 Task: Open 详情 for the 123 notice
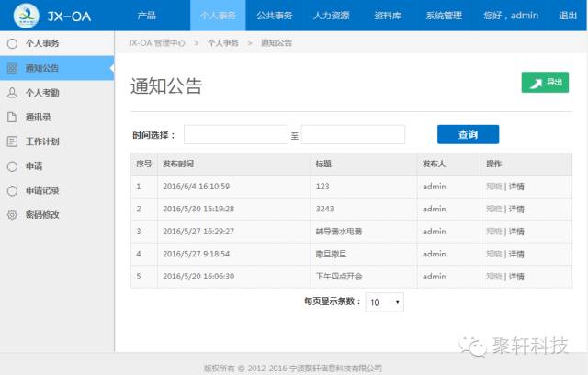[x=515, y=187]
